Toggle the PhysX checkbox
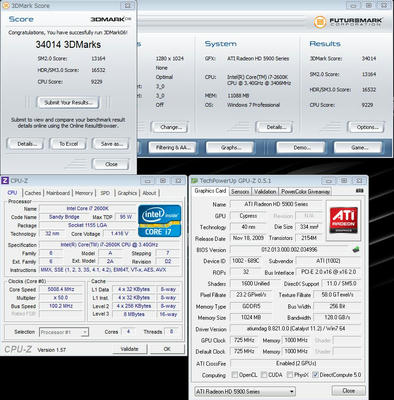 pos(290,375)
